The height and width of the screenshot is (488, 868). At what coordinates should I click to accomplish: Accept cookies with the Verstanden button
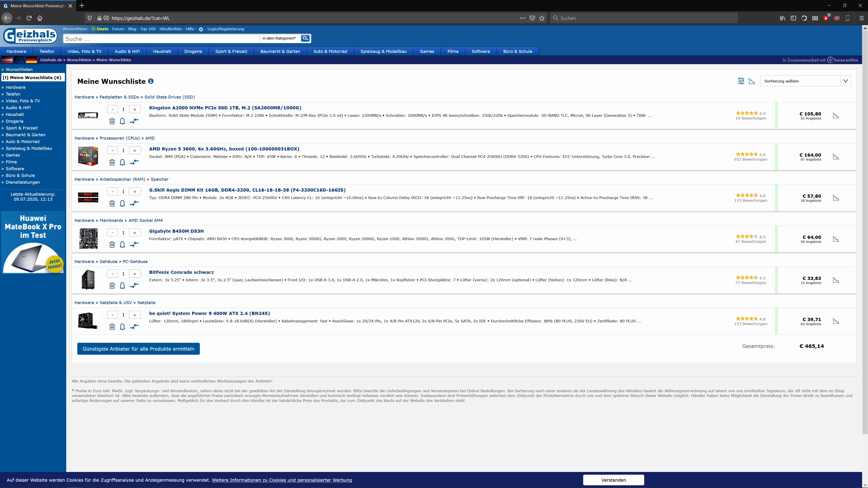tap(613, 480)
